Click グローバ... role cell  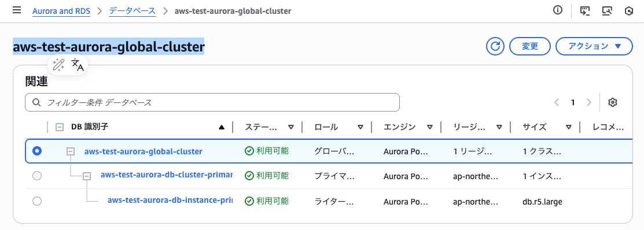(x=334, y=151)
